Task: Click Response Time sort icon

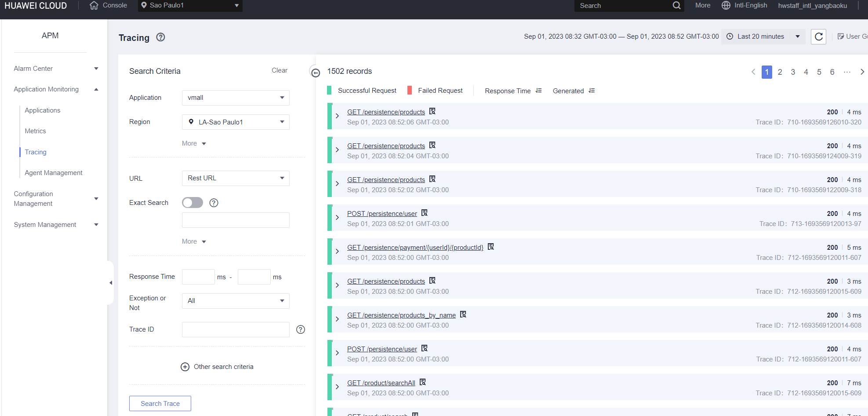Action: pos(538,91)
